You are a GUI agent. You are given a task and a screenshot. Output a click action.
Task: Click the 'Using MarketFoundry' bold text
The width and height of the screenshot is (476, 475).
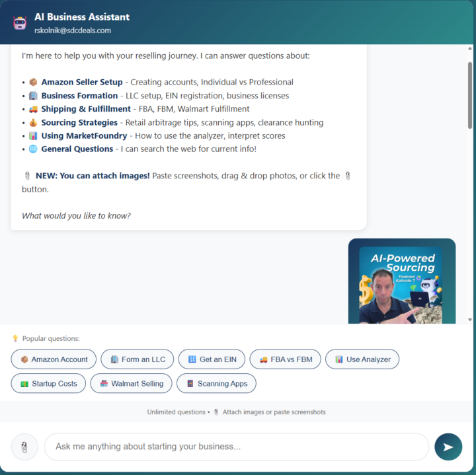(x=84, y=135)
